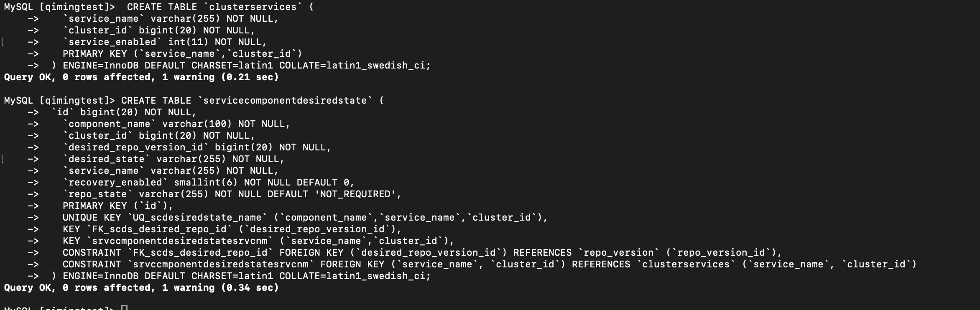Click the clusterservices table name in first CREATE
This screenshot has height=310, width=980.
[x=253, y=7]
